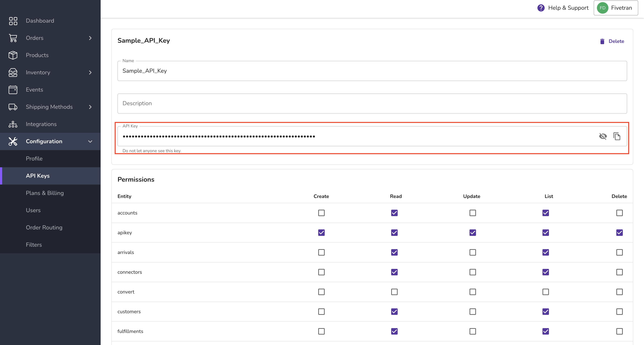Viewport: 644px width, 345px height.
Task: Open Plans & Billing settings
Action: pyautogui.click(x=50, y=193)
